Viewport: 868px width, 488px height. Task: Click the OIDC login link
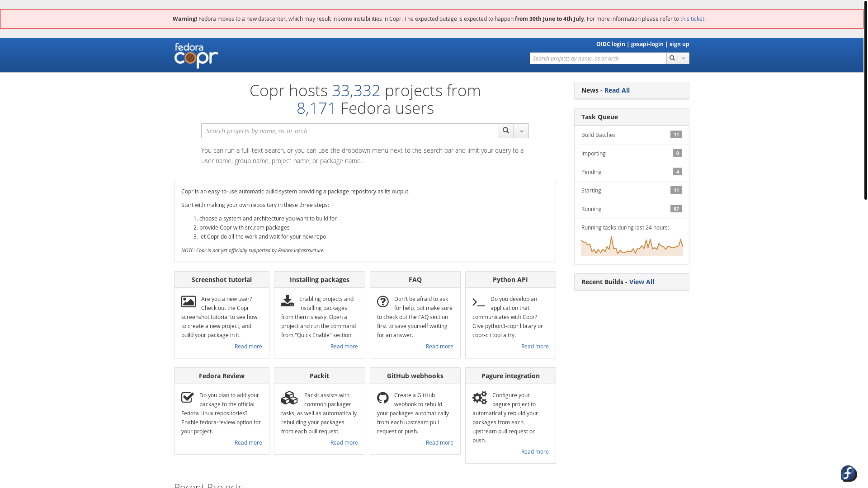(610, 44)
